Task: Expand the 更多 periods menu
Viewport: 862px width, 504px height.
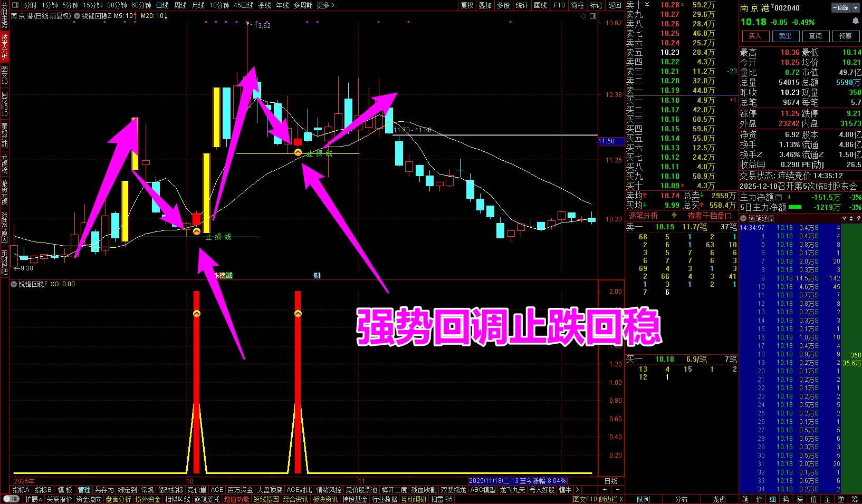Action: tap(325, 5)
